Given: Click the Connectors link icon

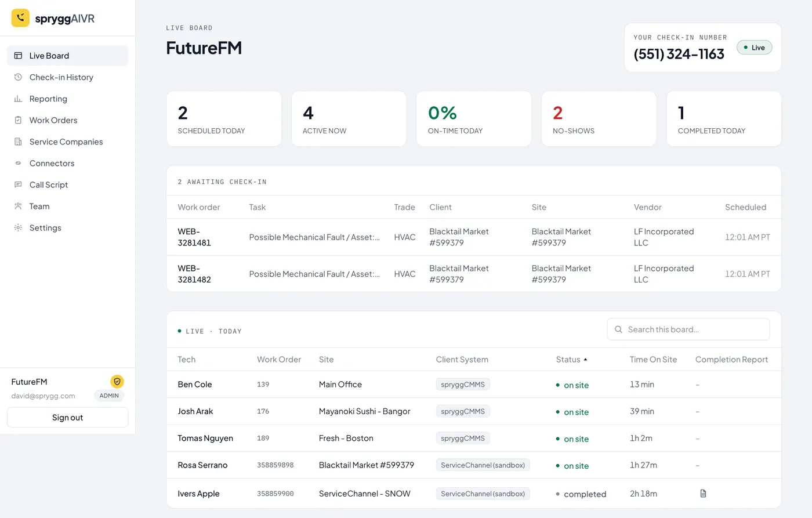Looking at the screenshot, I should pos(18,163).
